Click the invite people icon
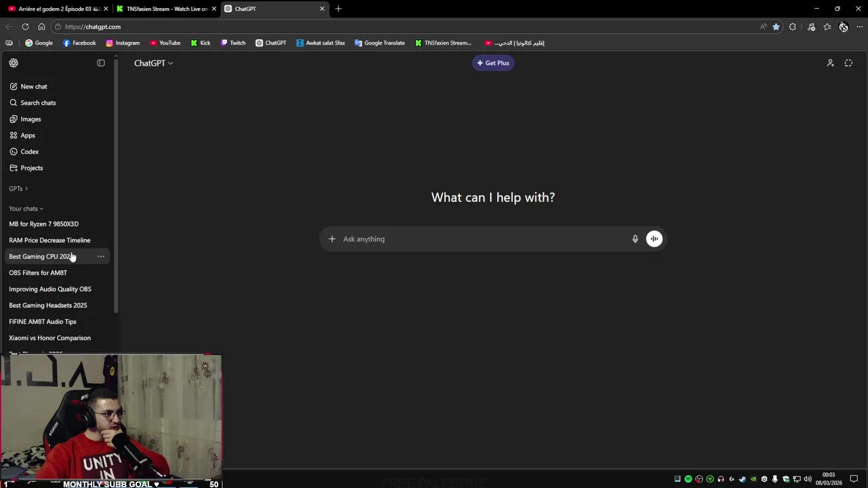The height and width of the screenshot is (488, 868). 830,63
